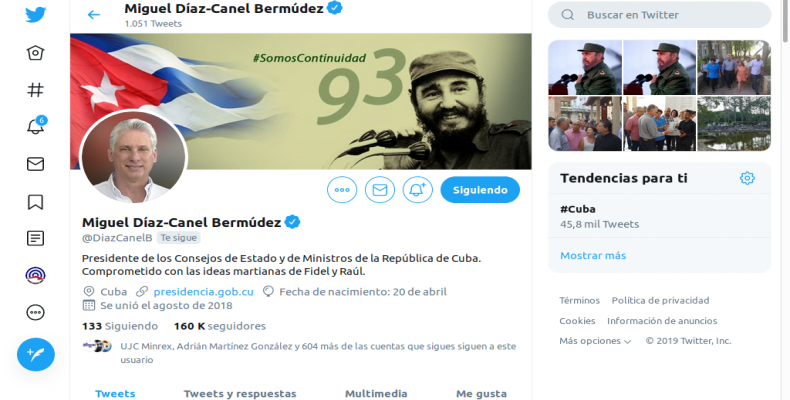Switch to the Multimedia tab

(x=376, y=393)
